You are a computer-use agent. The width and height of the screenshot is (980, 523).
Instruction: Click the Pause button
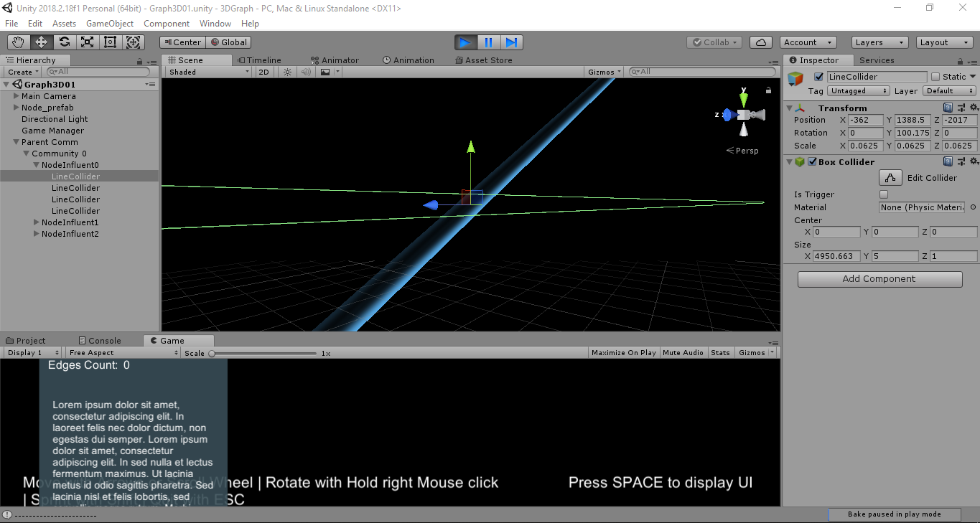tap(488, 42)
